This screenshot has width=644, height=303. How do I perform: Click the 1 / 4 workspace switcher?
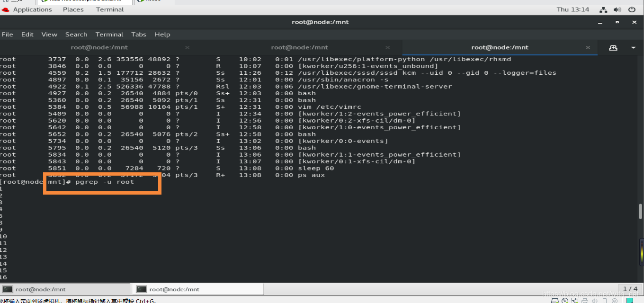pos(630,289)
